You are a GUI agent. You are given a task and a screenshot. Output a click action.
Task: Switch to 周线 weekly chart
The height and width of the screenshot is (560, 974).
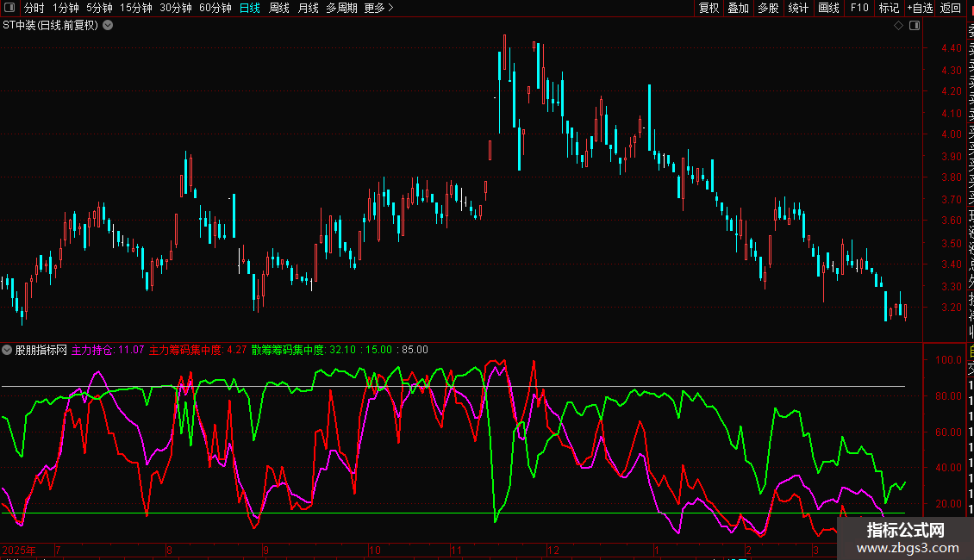click(x=279, y=8)
